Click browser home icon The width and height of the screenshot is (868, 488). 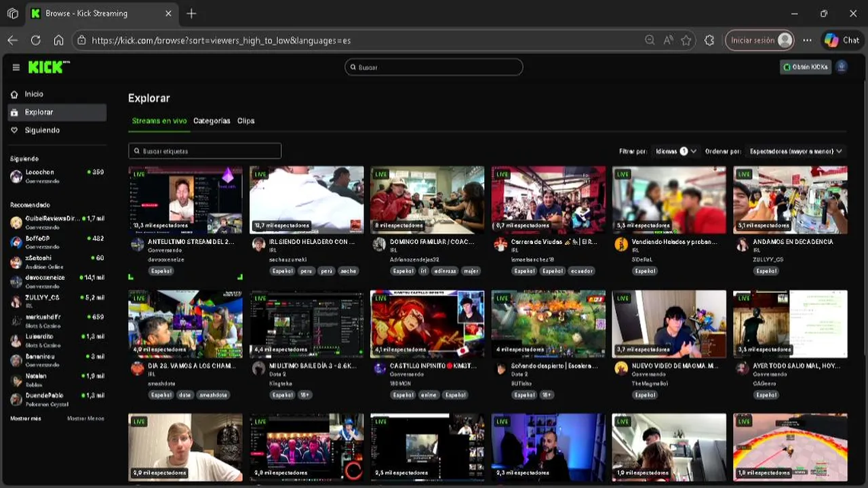click(x=58, y=40)
